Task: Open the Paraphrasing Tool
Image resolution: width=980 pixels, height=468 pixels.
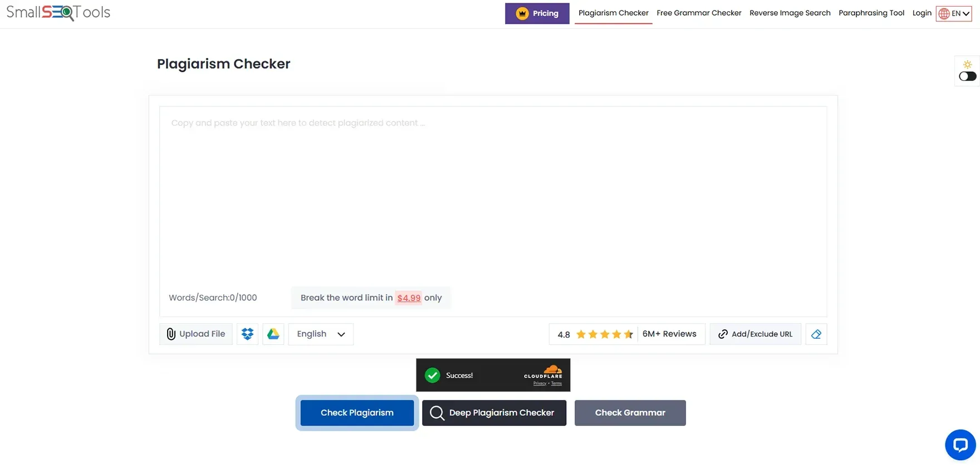Action: coord(871,13)
